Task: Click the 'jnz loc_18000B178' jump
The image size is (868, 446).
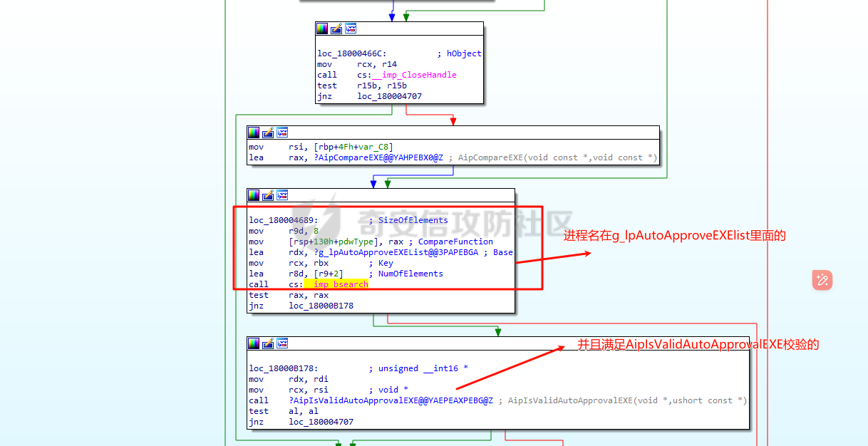Action: (301, 306)
